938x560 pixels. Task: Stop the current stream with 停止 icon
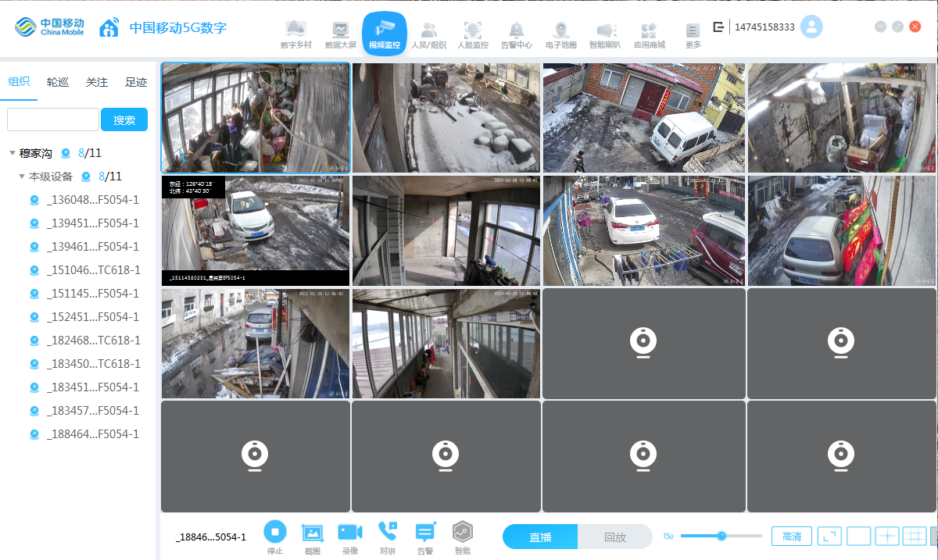(x=275, y=532)
